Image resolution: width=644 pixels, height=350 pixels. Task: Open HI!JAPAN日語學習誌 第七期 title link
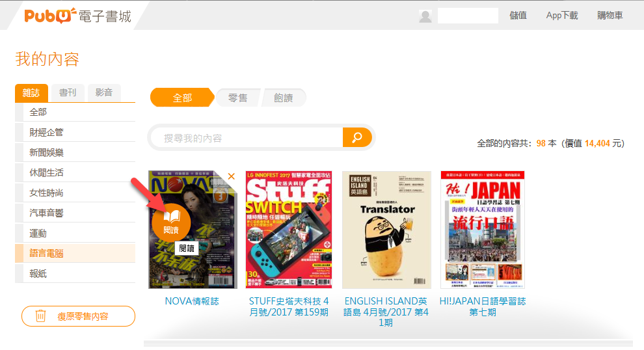tap(483, 306)
